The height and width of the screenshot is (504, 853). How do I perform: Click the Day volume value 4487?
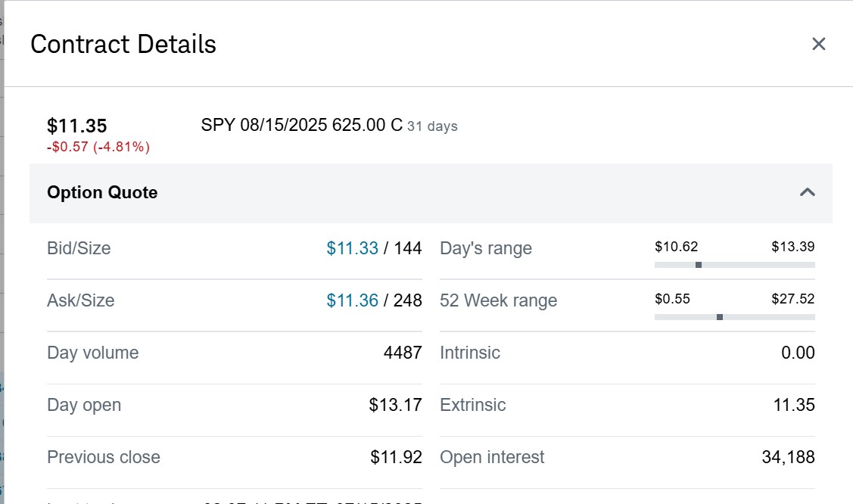pos(403,353)
